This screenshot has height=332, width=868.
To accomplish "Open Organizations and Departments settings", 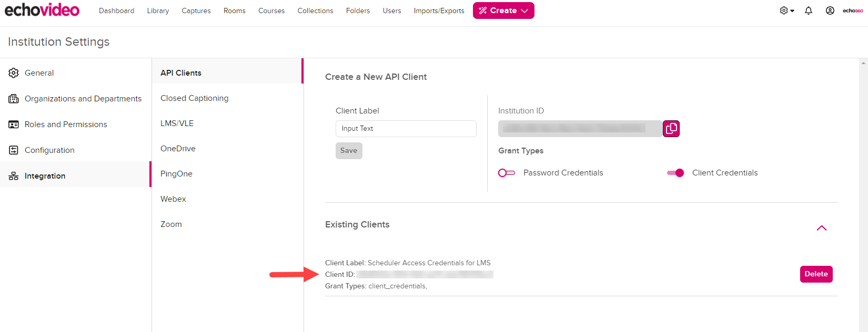I will coord(76,99).
